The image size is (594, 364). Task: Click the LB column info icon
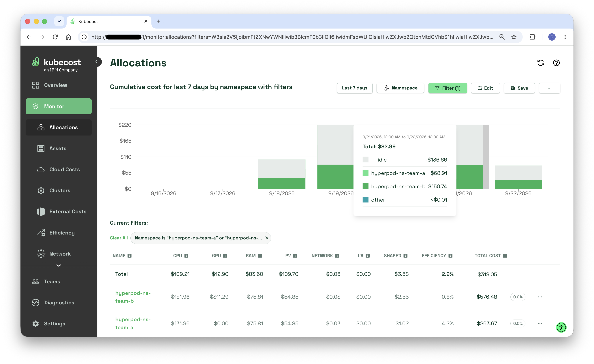tap(368, 256)
